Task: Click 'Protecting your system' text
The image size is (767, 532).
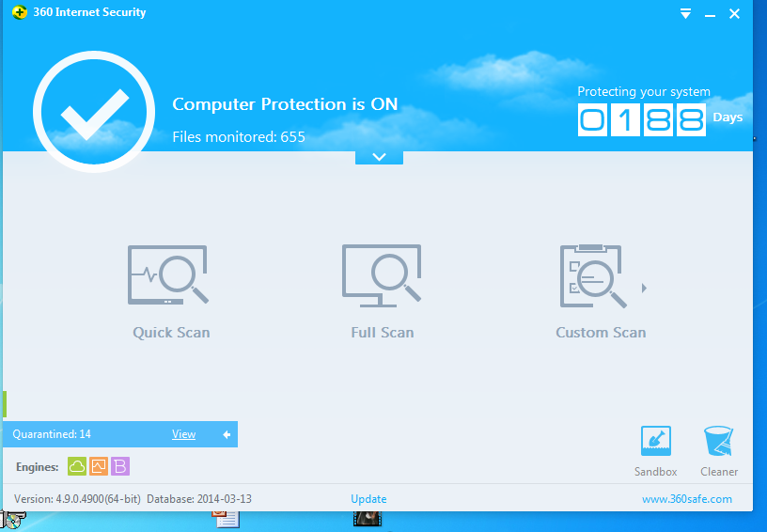Action: coord(644,91)
